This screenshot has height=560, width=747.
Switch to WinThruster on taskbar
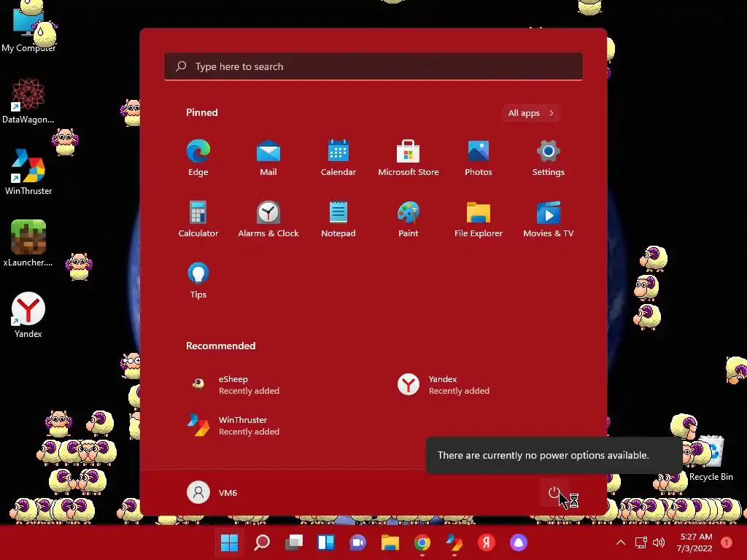[454, 542]
